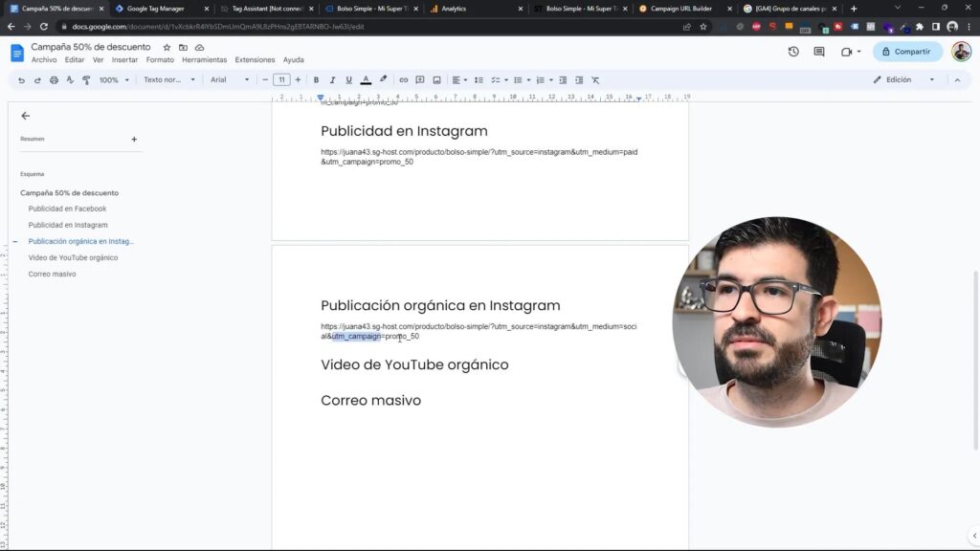The height and width of the screenshot is (551, 980).
Task: Open the Ayuda menu
Action: click(293, 60)
